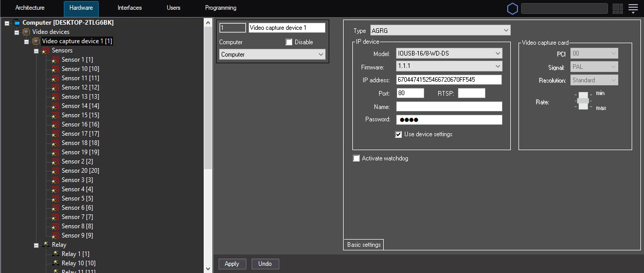This screenshot has height=273, width=644.
Task: Click the Sensor 10 [10] icon
Action: 56,69
